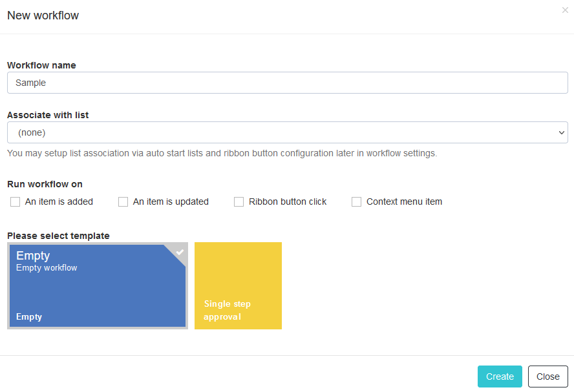Enable the 'An item is added' checkbox
The height and width of the screenshot is (392, 574).
click(15, 202)
